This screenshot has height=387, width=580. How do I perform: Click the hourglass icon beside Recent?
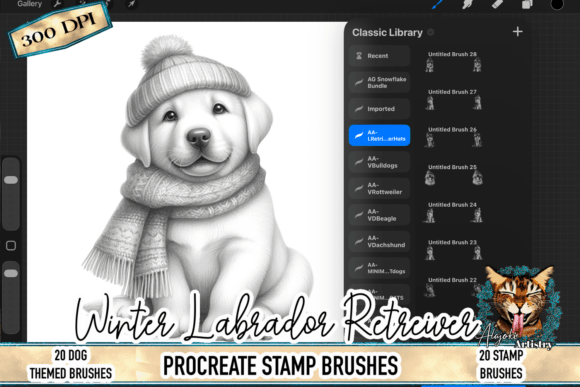(x=358, y=56)
